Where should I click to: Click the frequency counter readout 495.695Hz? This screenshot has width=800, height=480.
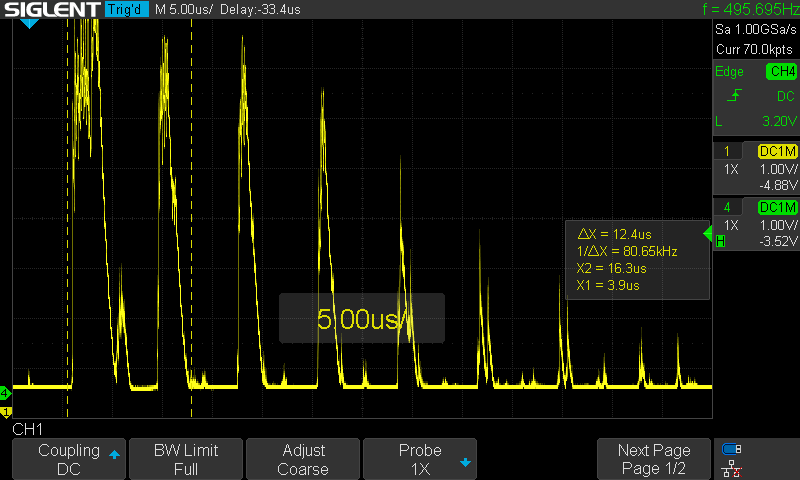pyautogui.click(x=751, y=9)
